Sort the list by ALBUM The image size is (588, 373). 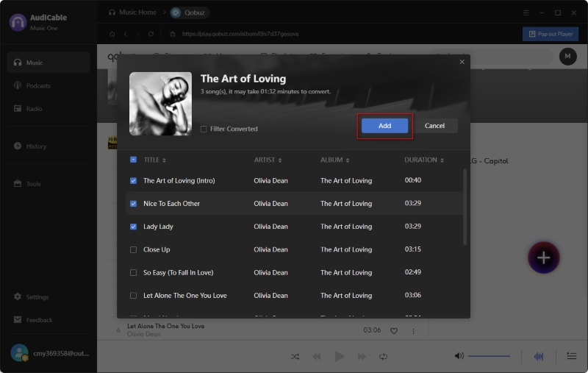(334, 160)
